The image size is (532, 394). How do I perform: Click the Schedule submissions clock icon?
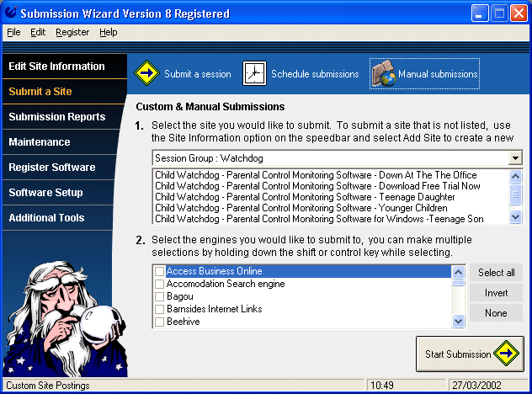point(254,73)
